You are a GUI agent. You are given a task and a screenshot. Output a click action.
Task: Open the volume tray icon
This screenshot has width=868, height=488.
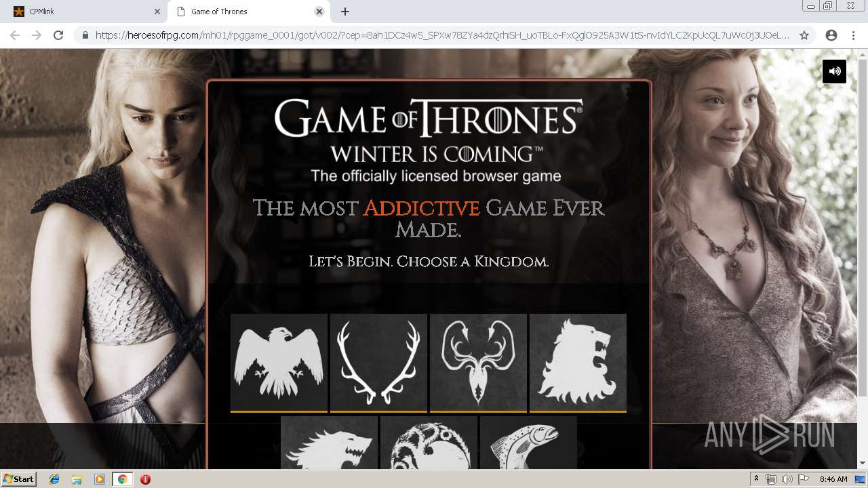787,479
